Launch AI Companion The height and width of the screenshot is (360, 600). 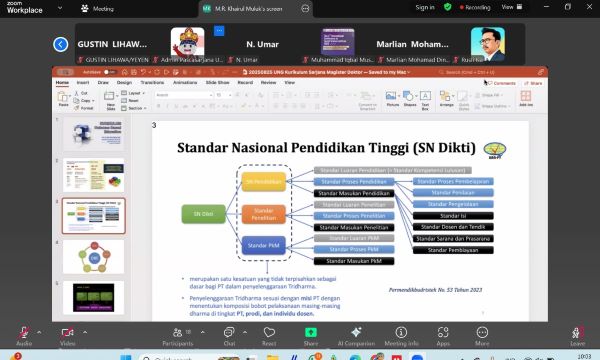[356, 336]
